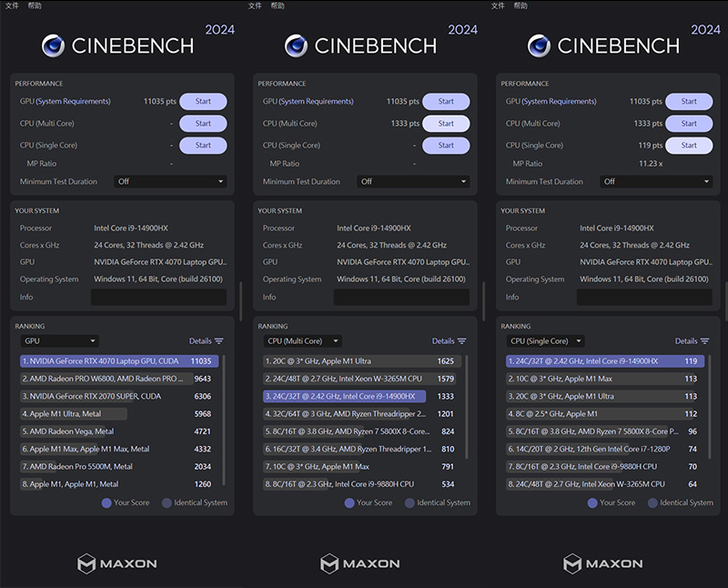Click GPU (System Requirements) link in middle window
Image resolution: width=728 pixels, height=588 pixels.
coord(316,101)
